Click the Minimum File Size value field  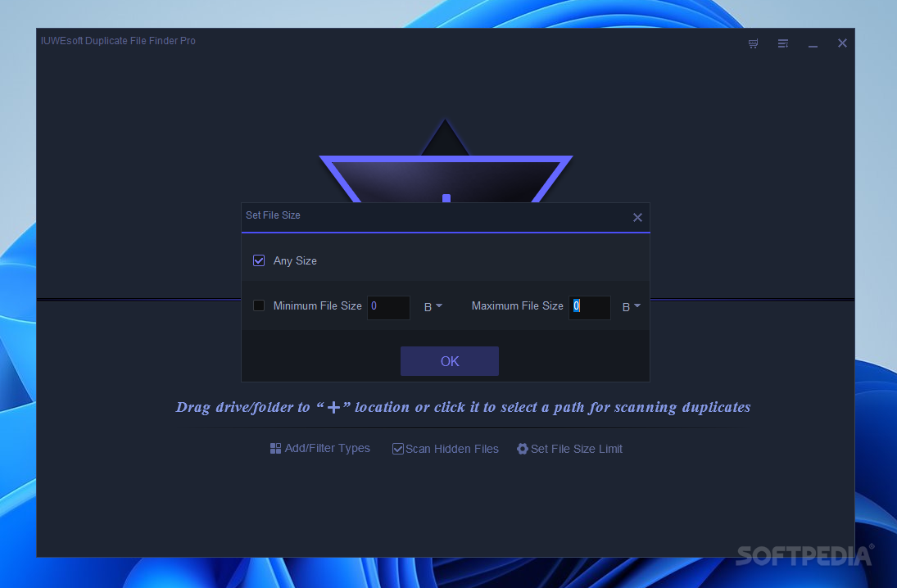pyautogui.click(x=388, y=307)
